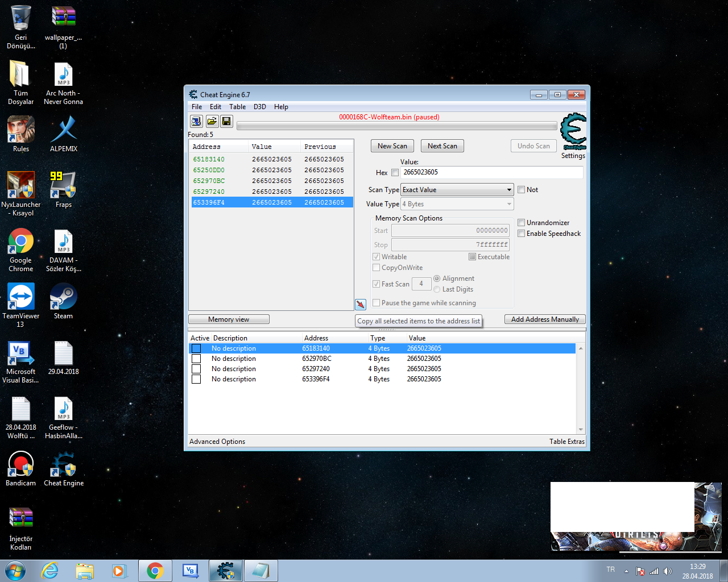The image size is (728, 582).
Task: Select the Arc North - Never Gonna MP3 file
Action: (64, 83)
